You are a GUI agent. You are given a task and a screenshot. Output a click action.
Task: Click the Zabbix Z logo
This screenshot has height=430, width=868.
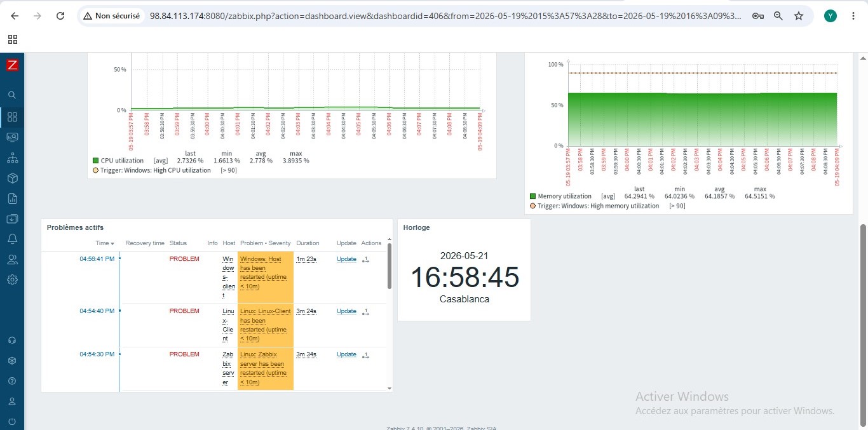12,65
